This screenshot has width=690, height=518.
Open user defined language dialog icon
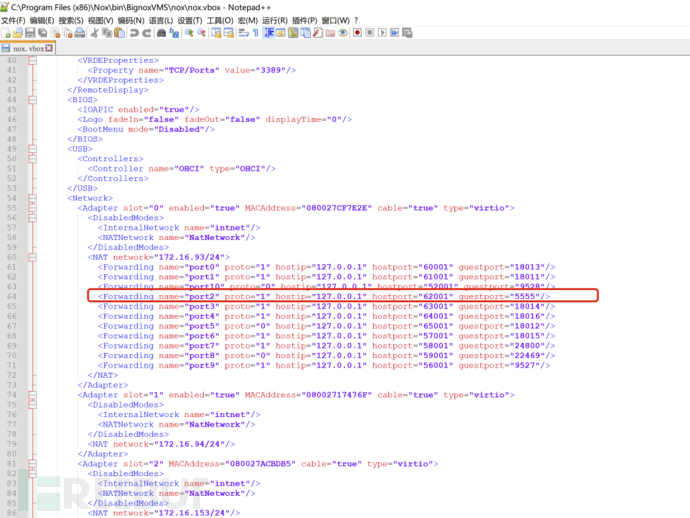click(x=281, y=33)
